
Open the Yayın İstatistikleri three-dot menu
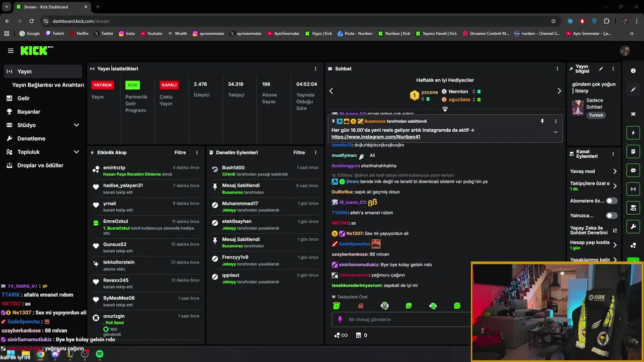pos(315,69)
